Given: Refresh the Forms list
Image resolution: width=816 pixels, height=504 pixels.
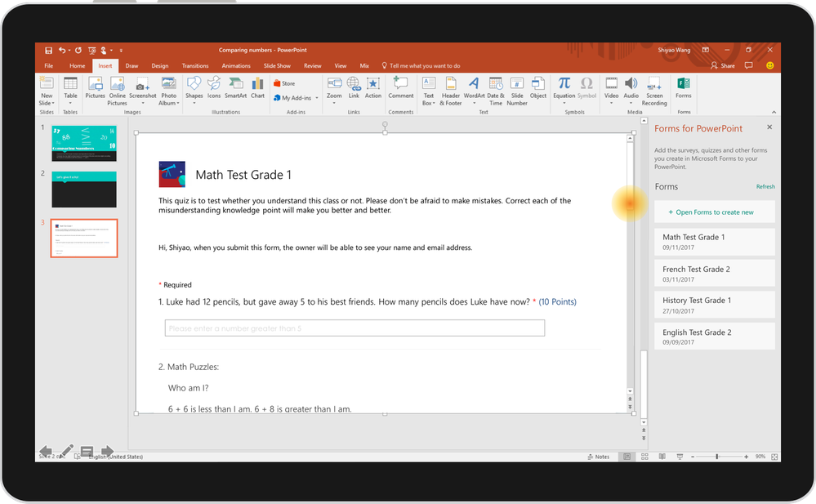Looking at the screenshot, I should tap(765, 186).
